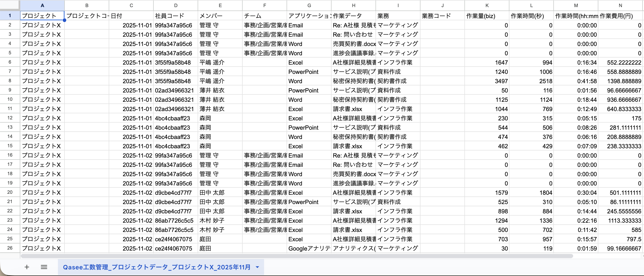Click header cell 社員コード
Screen dimensions: 644x276
(x=176, y=16)
